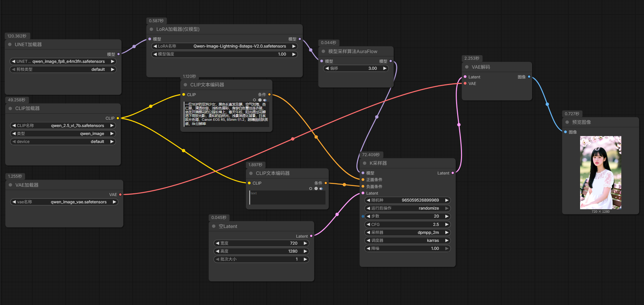
Task: Increase 步数 with its right arrow
Action: [x=447, y=216]
